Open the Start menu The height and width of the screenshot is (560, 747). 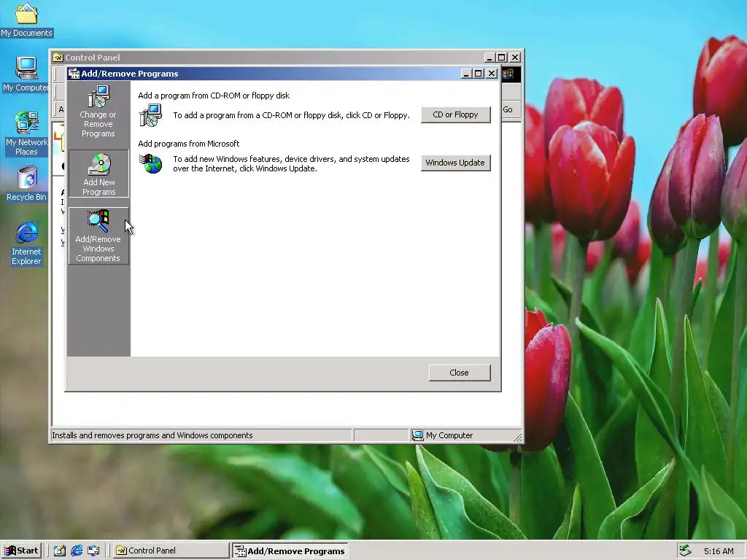[22, 551]
